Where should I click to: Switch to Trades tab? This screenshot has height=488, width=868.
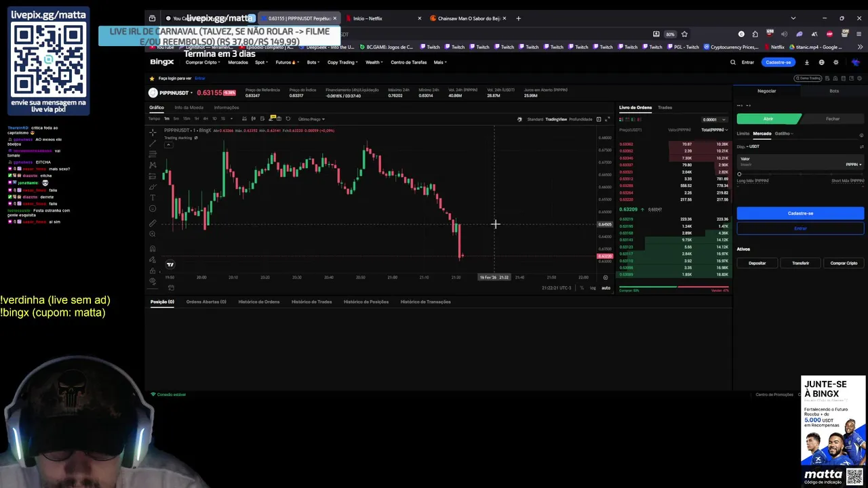click(x=665, y=107)
